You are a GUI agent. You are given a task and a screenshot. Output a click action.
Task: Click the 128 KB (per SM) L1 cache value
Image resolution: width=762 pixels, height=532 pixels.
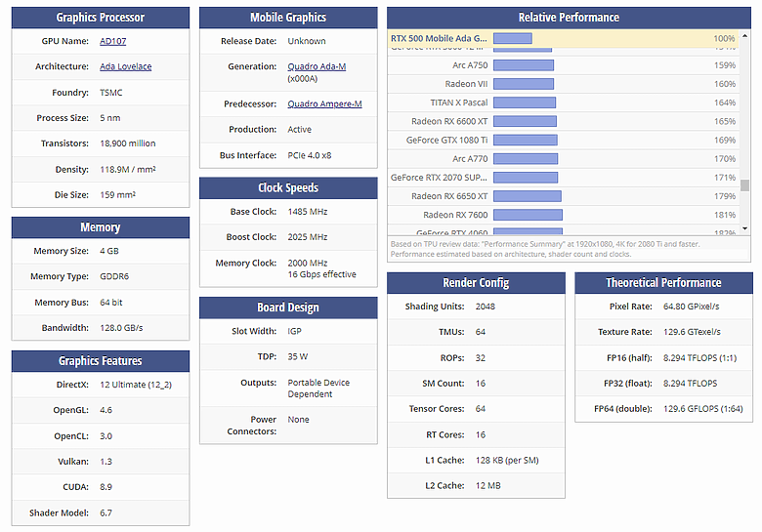[x=507, y=460]
